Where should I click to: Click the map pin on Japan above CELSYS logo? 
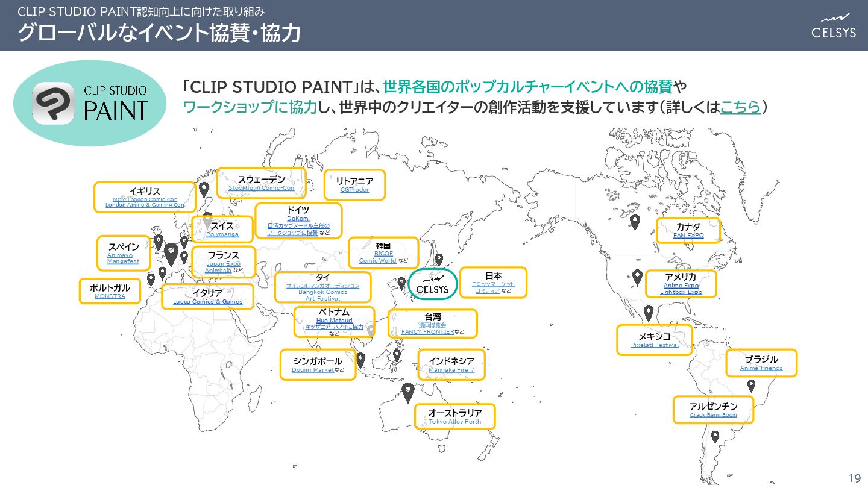pyautogui.click(x=439, y=260)
